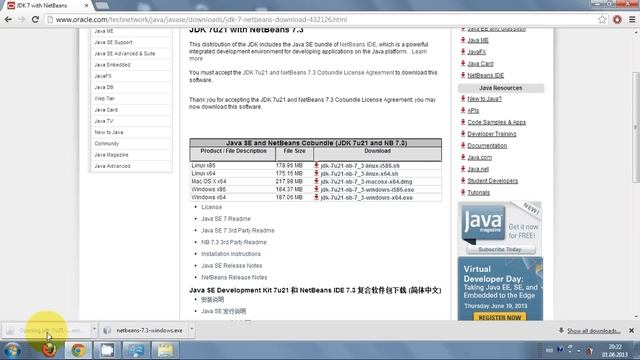This screenshot has height=360, width=640.
Task: Open Java SE 7 3rd Party Readme
Action: click(x=238, y=231)
